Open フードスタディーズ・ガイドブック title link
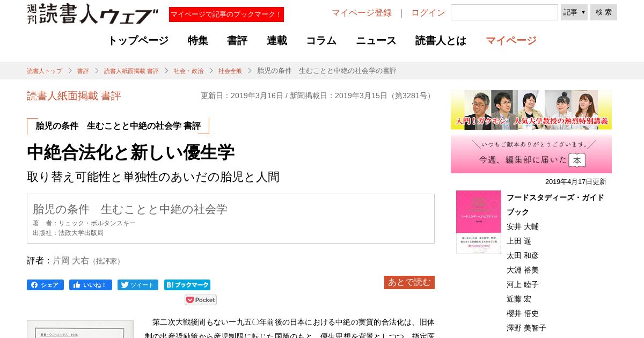This screenshot has height=338, width=644. tap(555, 204)
